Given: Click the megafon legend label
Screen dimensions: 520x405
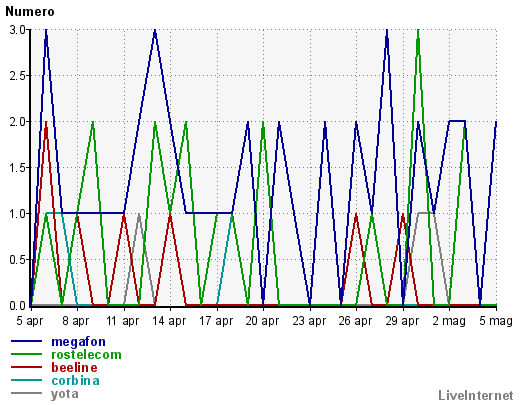Looking at the screenshot, I should 78,342.
